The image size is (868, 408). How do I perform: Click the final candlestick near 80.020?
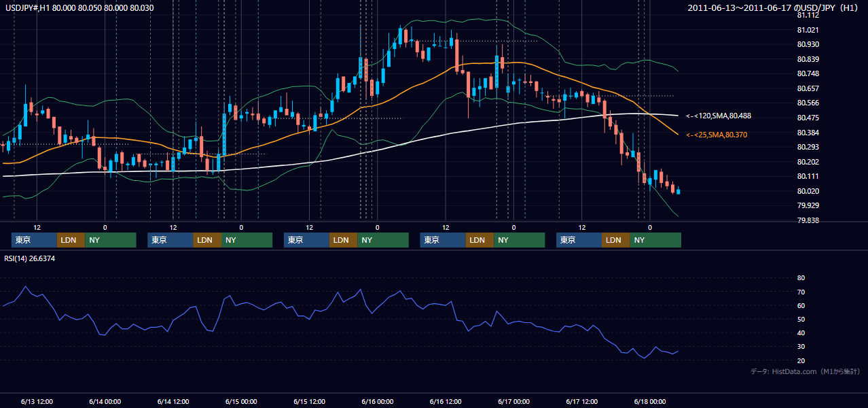[x=678, y=191]
